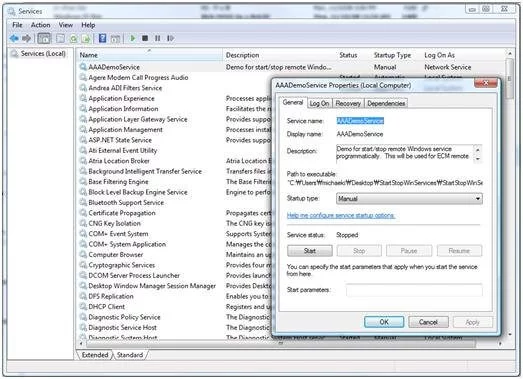Click the Services title bar icon
This screenshot has width=523, height=379.
[12, 12]
